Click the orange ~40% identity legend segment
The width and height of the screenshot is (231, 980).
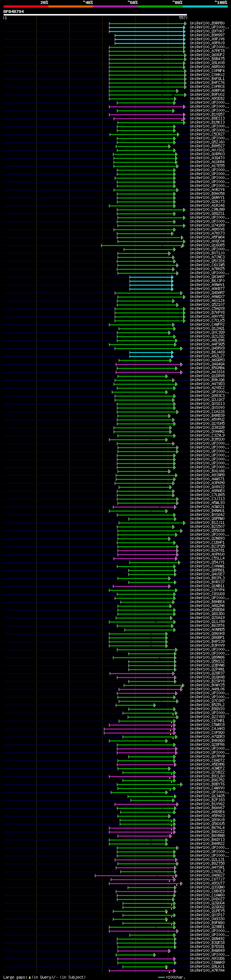(x=70, y=6)
